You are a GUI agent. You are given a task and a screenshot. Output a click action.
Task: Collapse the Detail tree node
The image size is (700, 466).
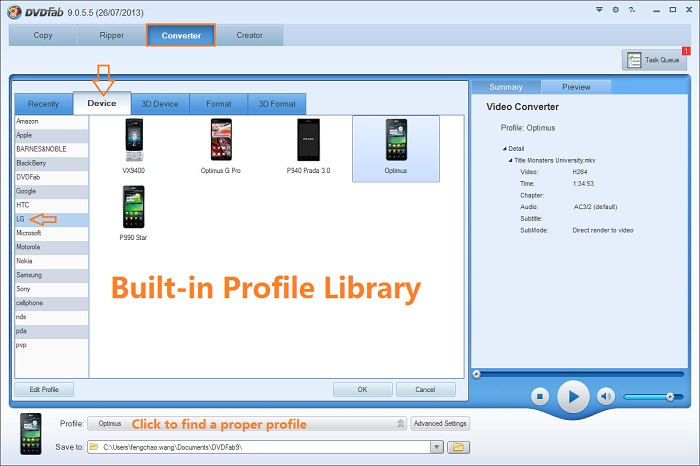pyautogui.click(x=504, y=149)
